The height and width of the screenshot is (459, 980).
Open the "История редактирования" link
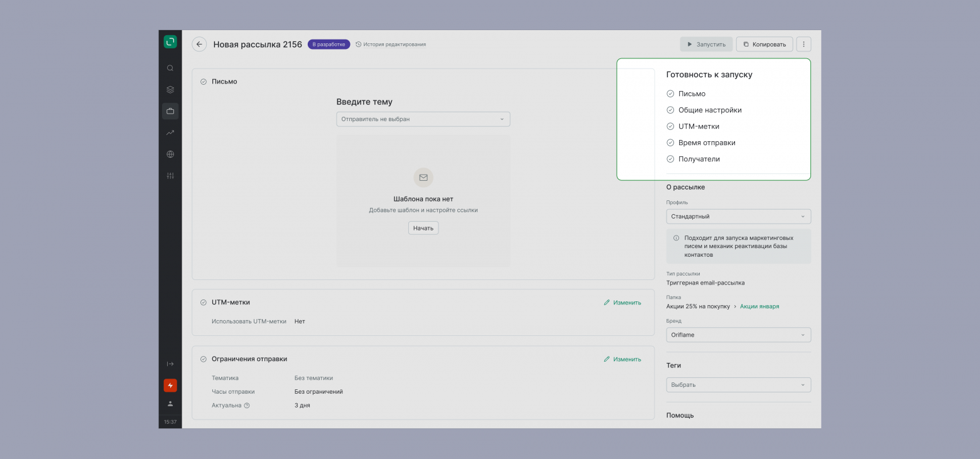(391, 45)
